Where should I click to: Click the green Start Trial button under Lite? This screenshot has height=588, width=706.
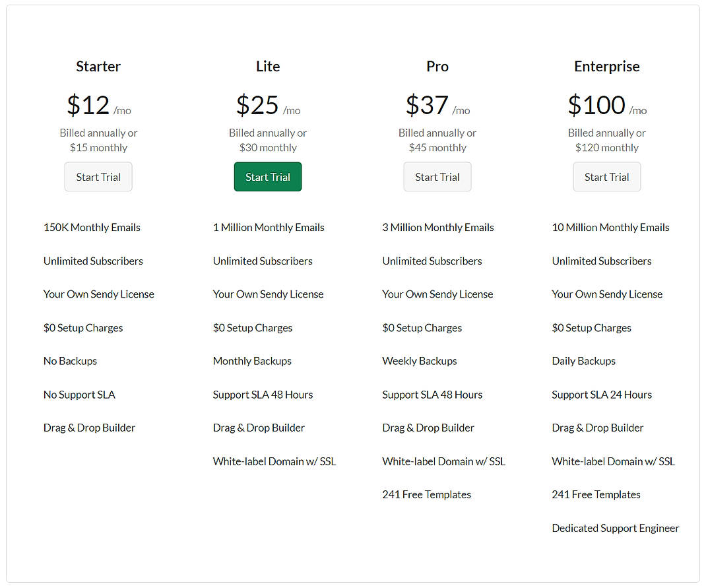click(268, 176)
